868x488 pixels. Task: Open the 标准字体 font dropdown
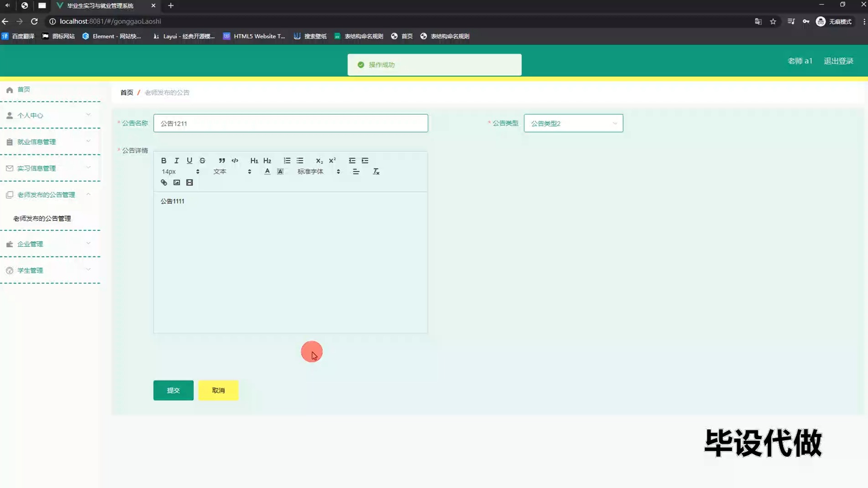[318, 172]
